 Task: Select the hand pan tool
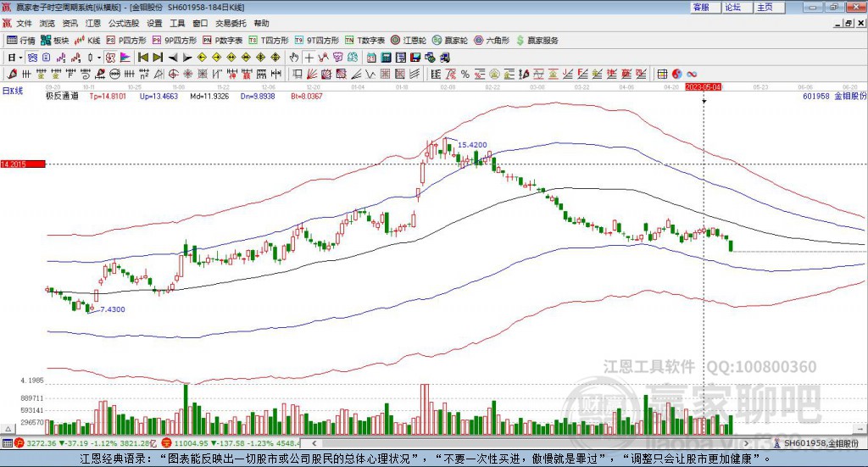pyautogui.click(x=294, y=58)
